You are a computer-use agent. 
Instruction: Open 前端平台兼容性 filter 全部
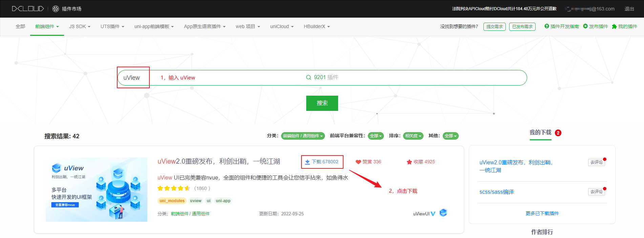pyautogui.click(x=376, y=136)
